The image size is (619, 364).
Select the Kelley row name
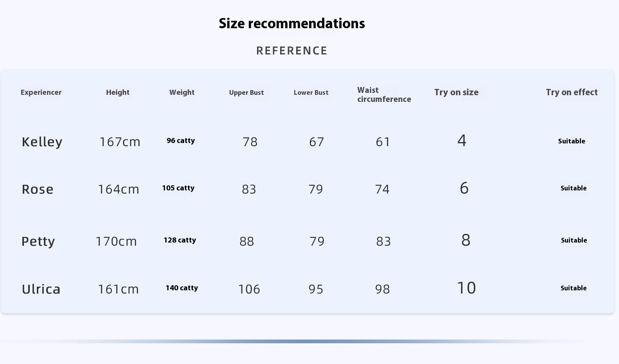coord(42,142)
